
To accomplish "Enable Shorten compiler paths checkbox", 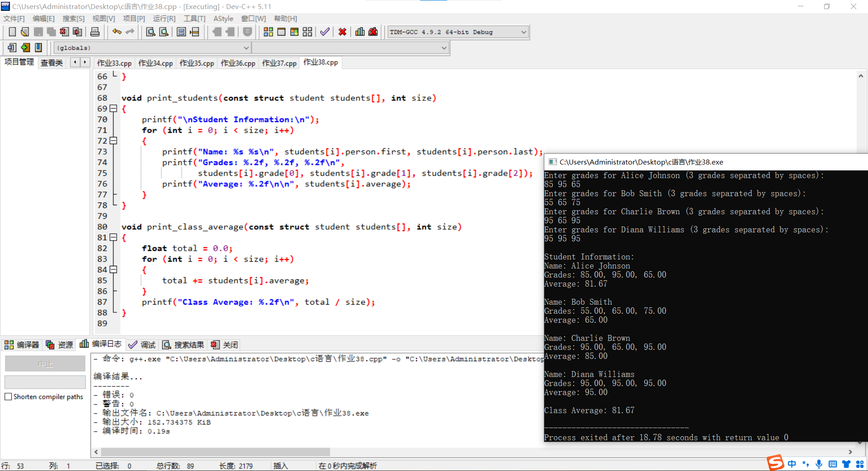I will tap(8, 396).
